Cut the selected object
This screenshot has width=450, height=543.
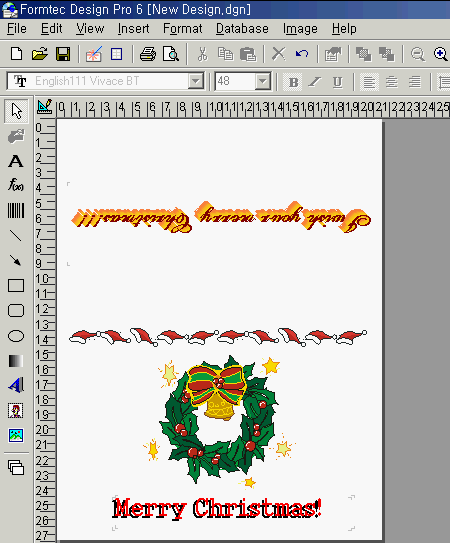point(202,54)
